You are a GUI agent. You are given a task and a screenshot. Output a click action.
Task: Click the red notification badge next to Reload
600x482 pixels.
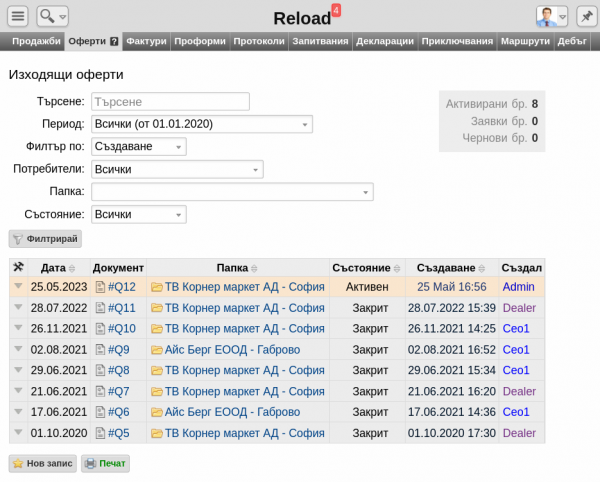(x=336, y=10)
